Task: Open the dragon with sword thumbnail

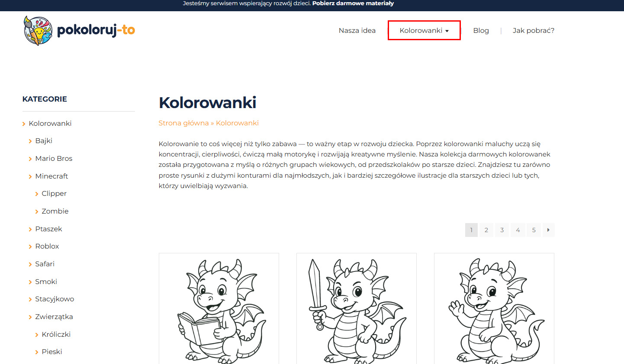Action: pos(357,309)
